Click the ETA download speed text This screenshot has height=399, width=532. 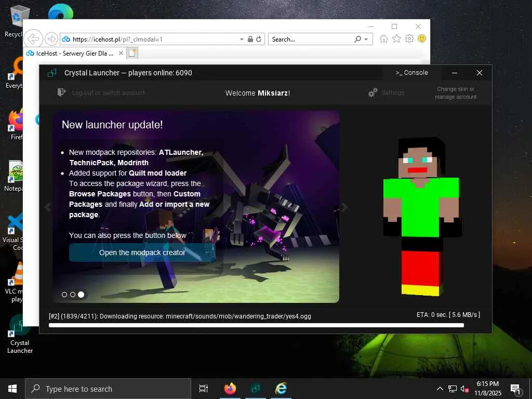click(x=448, y=315)
